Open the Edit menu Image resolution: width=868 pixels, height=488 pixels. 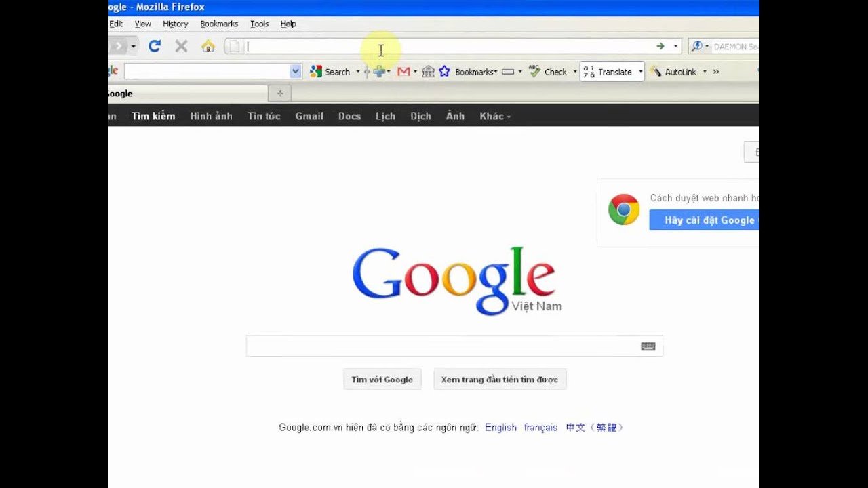click(116, 24)
